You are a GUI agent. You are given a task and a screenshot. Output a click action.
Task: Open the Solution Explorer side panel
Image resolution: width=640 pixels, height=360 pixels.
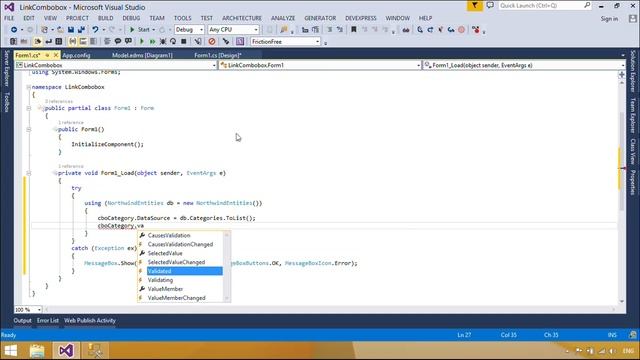[633, 71]
